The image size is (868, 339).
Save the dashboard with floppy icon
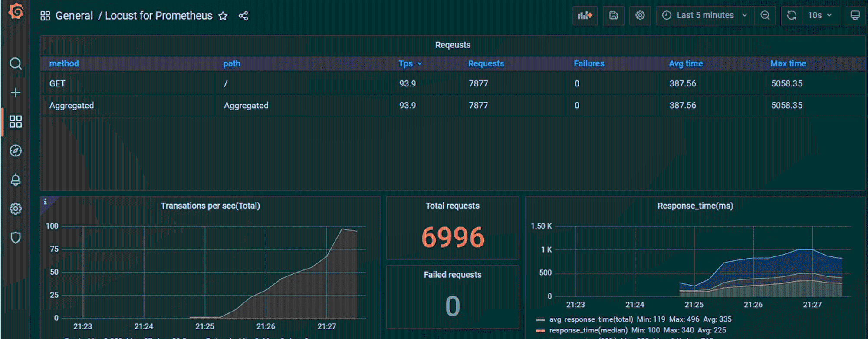coord(613,16)
